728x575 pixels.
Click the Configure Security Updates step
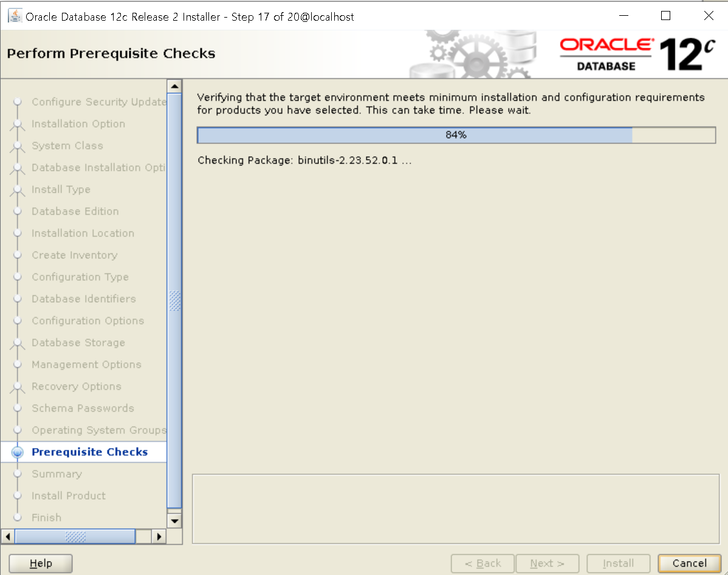(98, 102)
